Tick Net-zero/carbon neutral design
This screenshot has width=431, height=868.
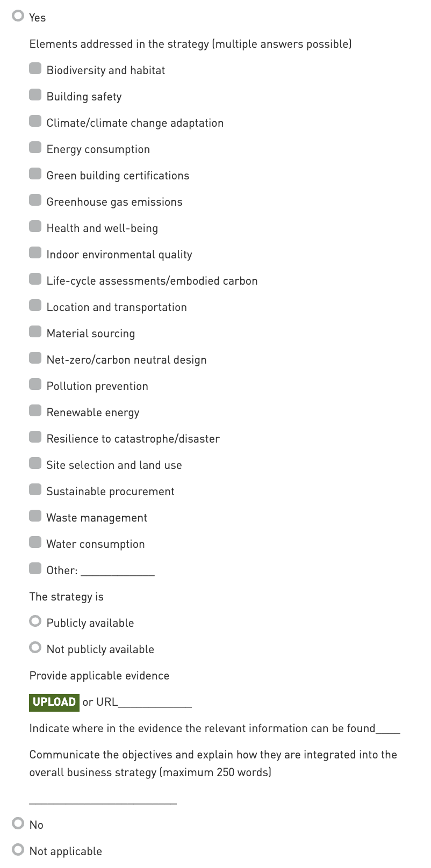point(35,358)
